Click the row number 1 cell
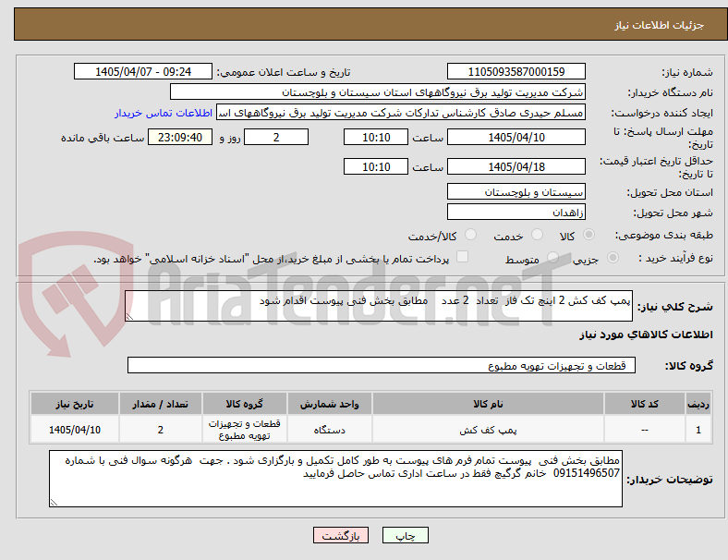 [x=698, y=430]
